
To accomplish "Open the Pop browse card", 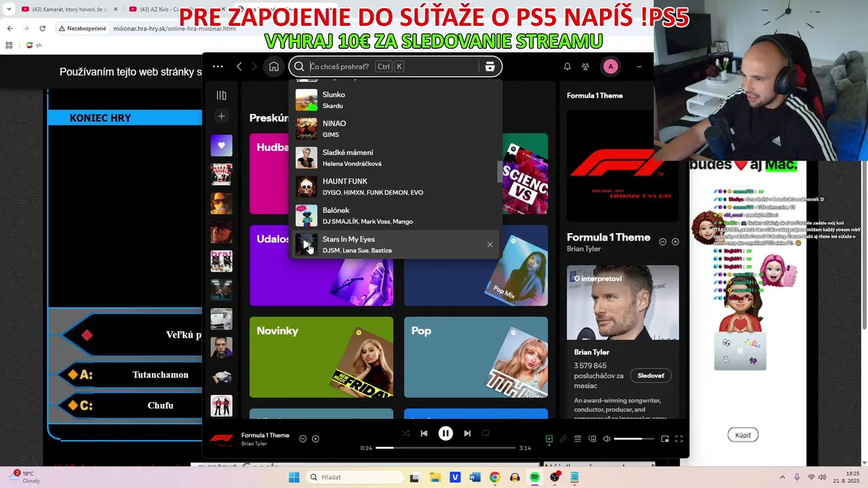I will [x=476, y=357].
